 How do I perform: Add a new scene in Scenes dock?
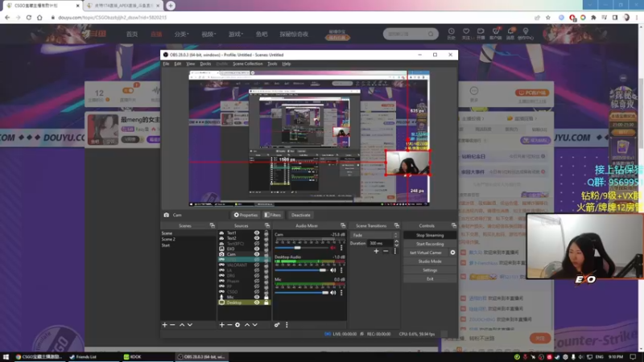click(x=165, y=325)
